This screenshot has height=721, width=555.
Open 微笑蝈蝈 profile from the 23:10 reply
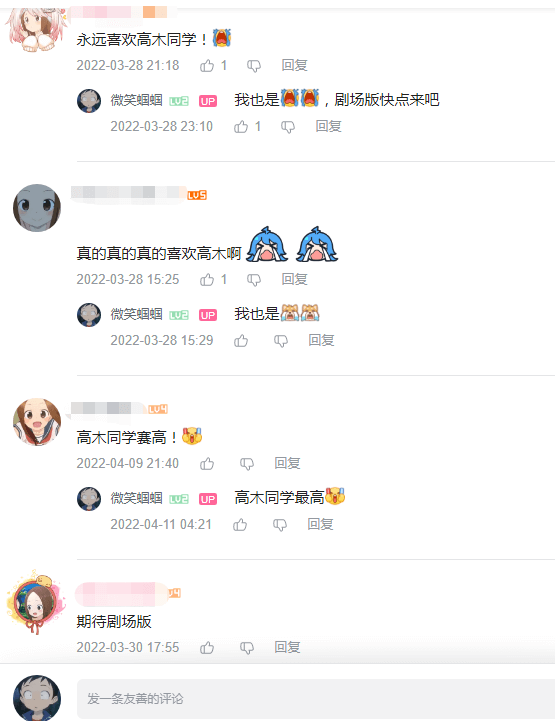click(x=137, y=100)
